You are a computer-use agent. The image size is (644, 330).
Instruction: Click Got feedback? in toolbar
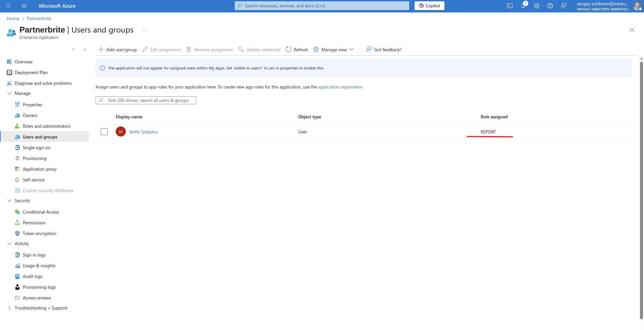(384, 50)
